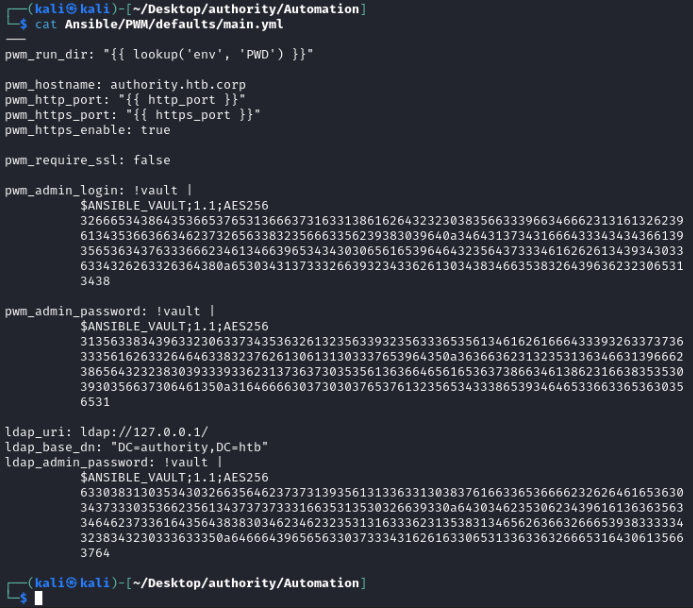Click the terminal cursor at the bottom prompt
693x608 pixels.
[39, 597]
